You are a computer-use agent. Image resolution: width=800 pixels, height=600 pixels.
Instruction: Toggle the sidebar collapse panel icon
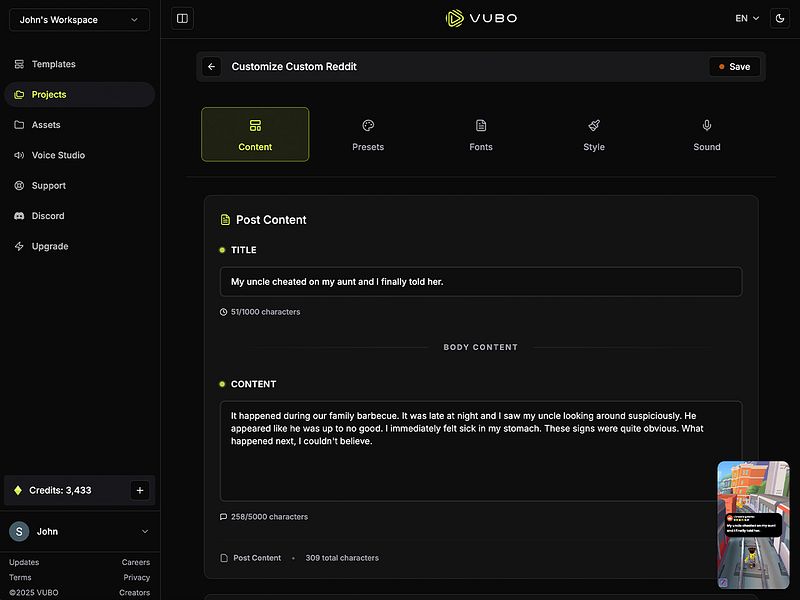pyautogui.click(x=182, y=18)
